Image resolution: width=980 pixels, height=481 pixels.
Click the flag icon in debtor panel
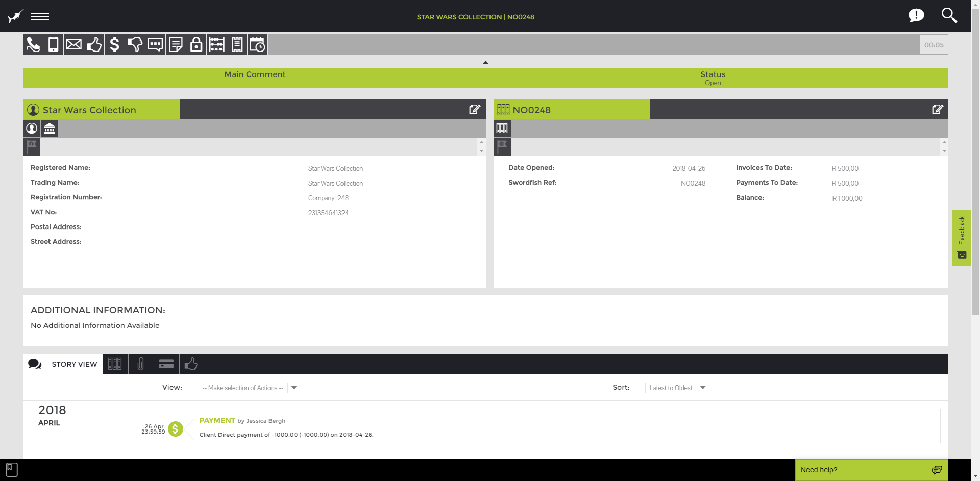click(x=32, y=146)
